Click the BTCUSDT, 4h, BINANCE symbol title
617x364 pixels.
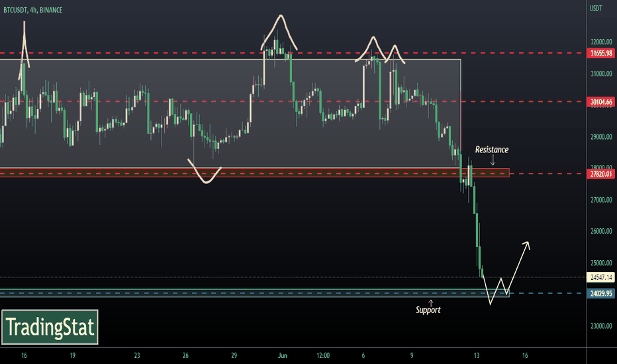(32, 10)
